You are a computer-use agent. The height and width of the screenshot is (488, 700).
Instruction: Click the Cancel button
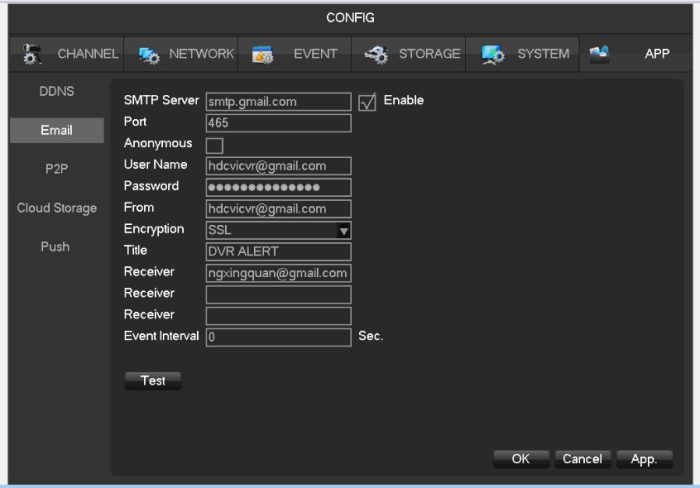click(582, 459)
